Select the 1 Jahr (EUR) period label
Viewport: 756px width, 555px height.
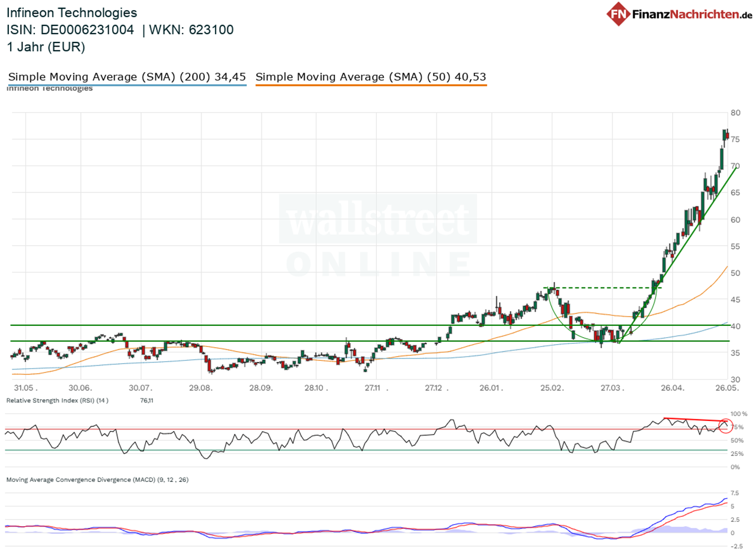pos(45,47)
